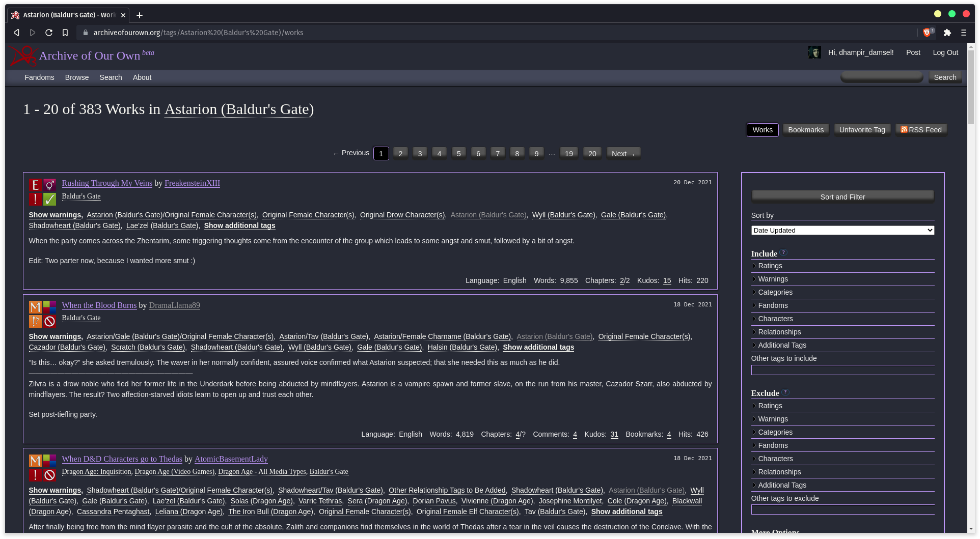
Task: Expand Exclude Categories filter
Action: (842, 432)
